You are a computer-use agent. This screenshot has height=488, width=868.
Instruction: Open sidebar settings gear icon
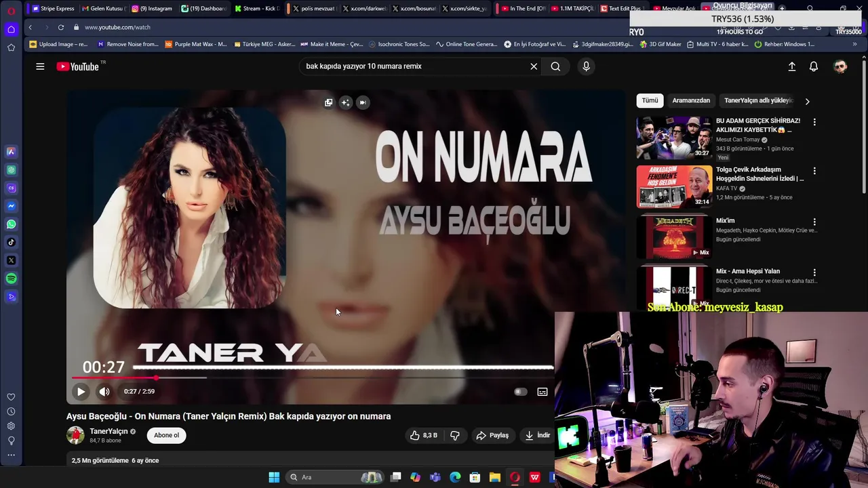coord(11,426)
